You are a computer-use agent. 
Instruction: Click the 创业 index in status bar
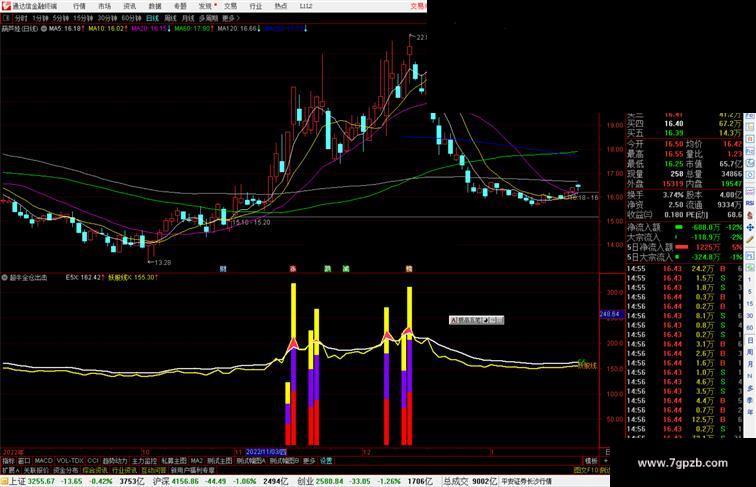tap(305, 481)
